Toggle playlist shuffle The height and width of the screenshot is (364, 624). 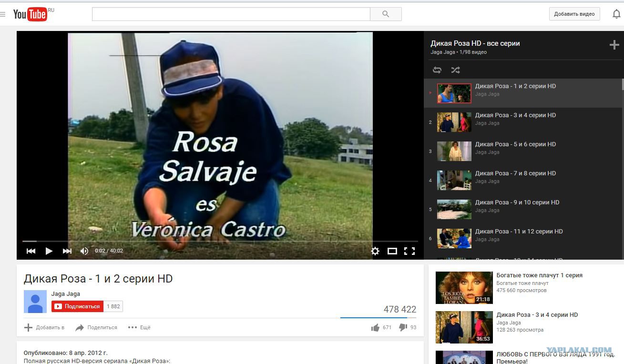tap(455, 70)
